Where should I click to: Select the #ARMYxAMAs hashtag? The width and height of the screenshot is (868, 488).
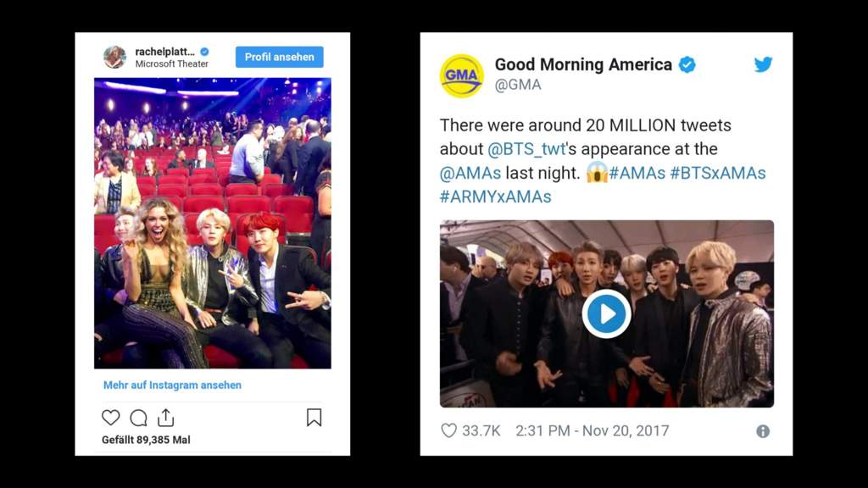[495, 197]
